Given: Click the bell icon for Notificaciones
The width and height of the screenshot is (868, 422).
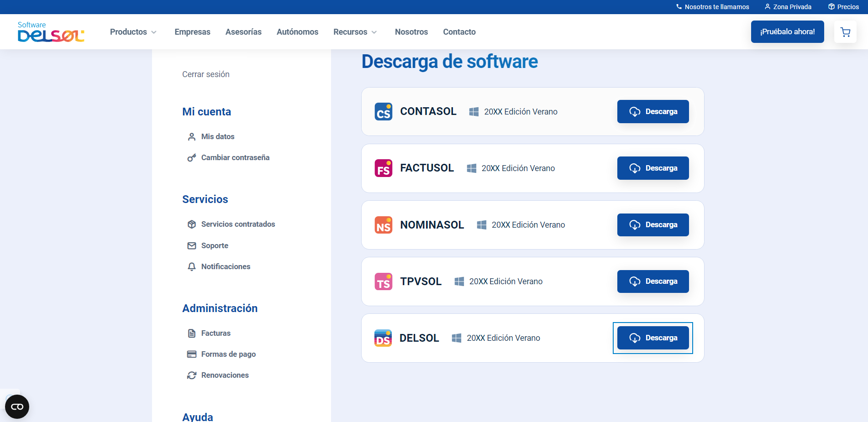Looking at the screenshot, I should coord(192,267).
